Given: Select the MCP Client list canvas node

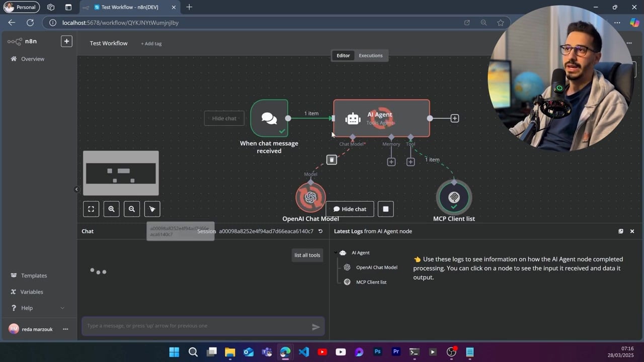Looking at the screenshot, I should (x=454, y=198).
